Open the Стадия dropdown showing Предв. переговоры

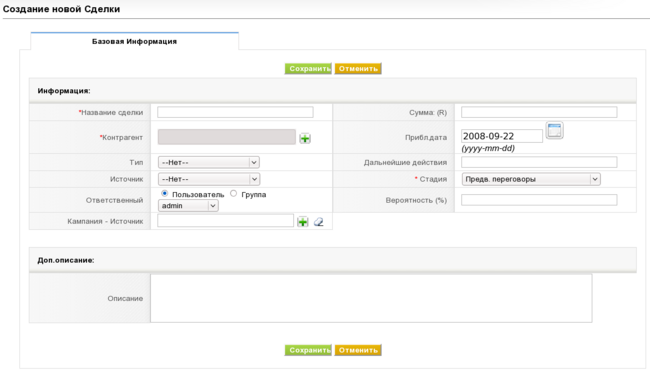coord(531,179)
